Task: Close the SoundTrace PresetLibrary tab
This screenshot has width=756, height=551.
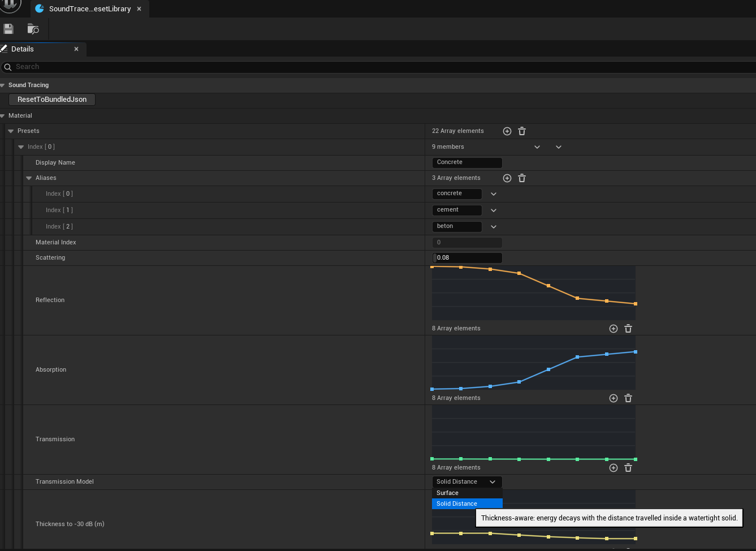Action: pos(139,9)
